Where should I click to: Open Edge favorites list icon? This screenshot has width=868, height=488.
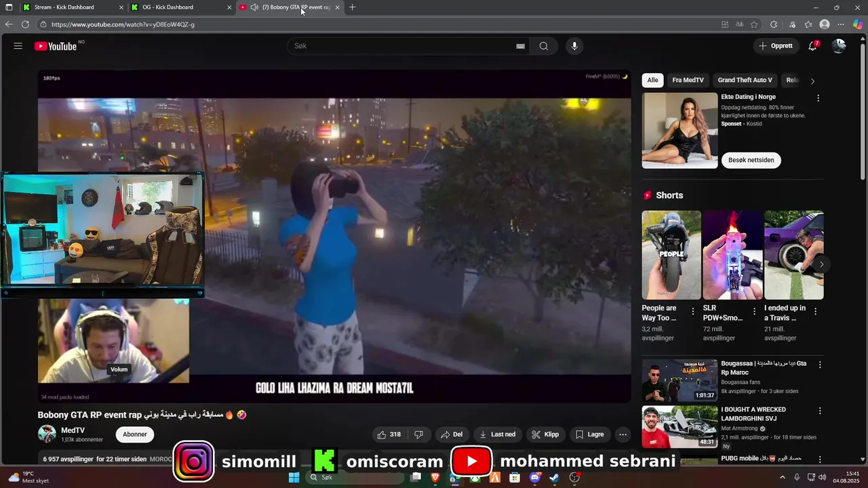(808, 24)
